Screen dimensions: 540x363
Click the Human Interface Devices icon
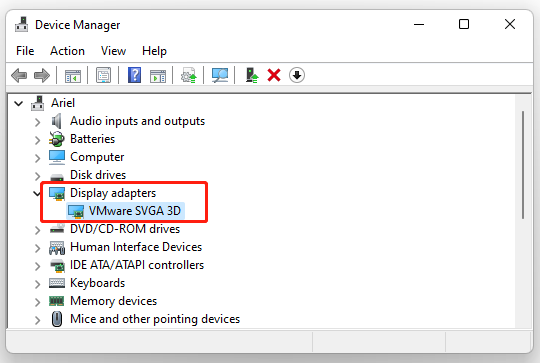(57, 247)
